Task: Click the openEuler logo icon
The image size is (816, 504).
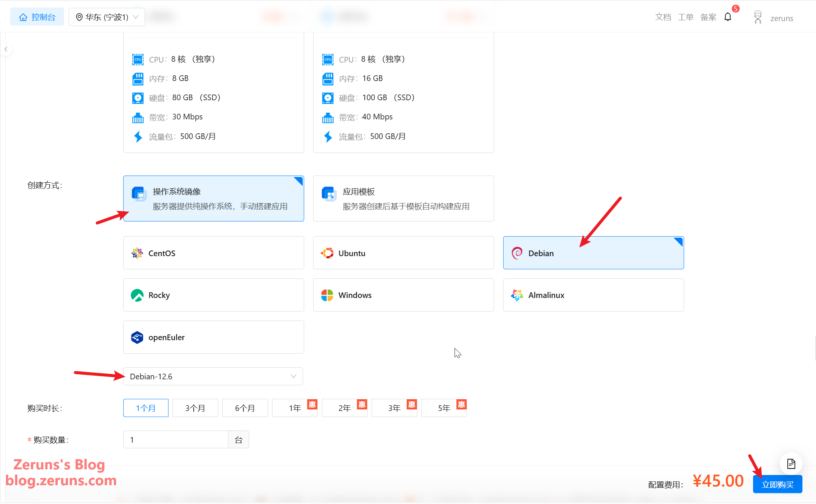Action: click(x=137, y=337)
